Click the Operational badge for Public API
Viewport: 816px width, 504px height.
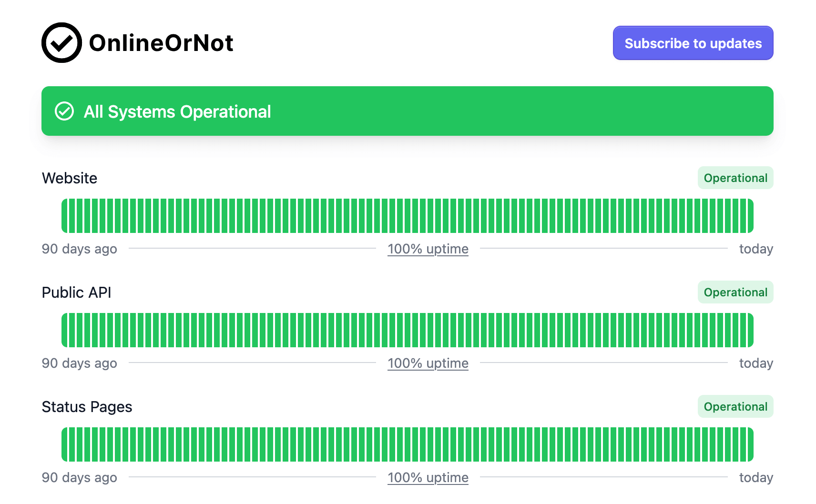pos(735,292)
